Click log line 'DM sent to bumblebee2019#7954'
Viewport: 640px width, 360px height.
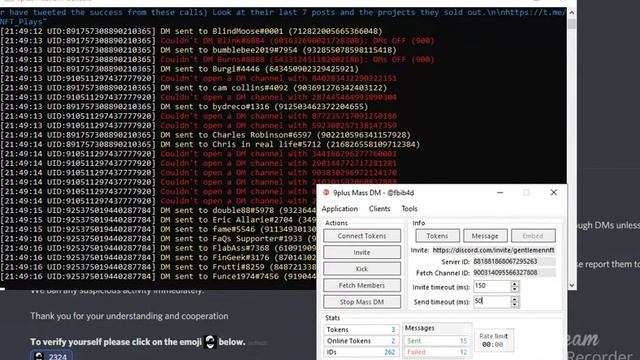278,50
